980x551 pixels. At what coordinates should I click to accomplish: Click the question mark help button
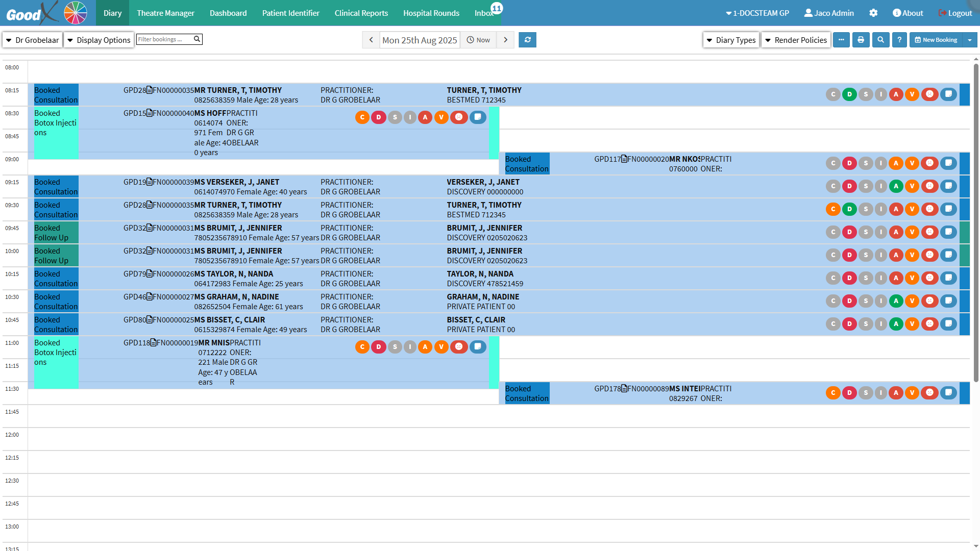[899, 40]
